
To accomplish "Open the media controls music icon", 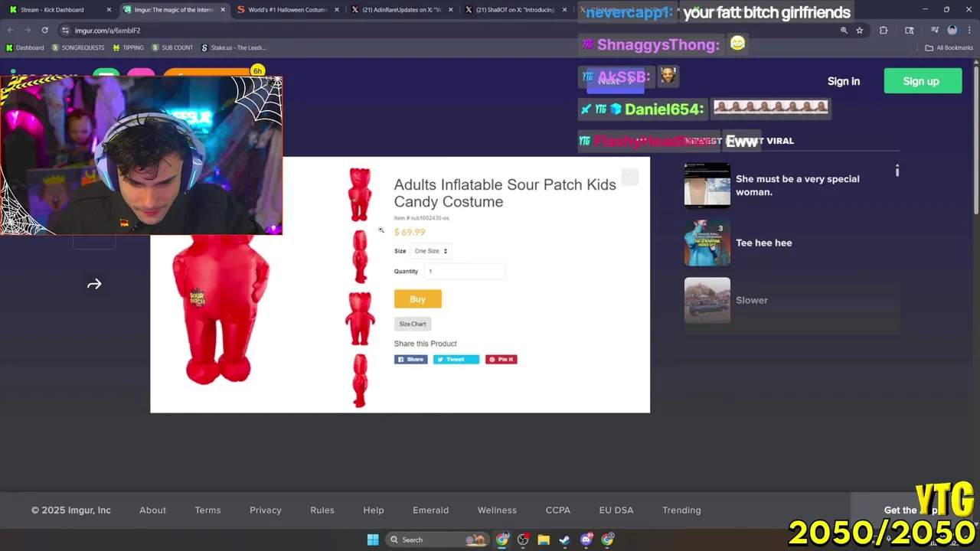I will click(x=935, y=30).
